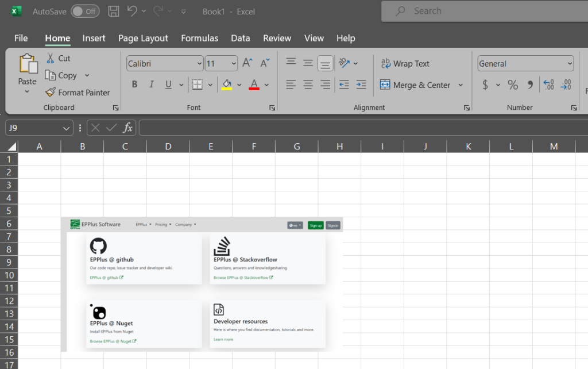Switch to the Formulas tab
This screenshot has width=588, height=369.
[199, 39]
